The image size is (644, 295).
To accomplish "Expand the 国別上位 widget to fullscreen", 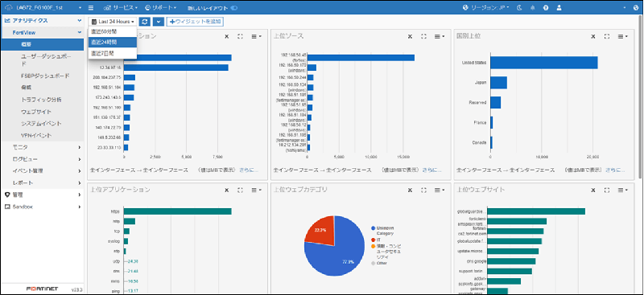I will coord(607,36).
